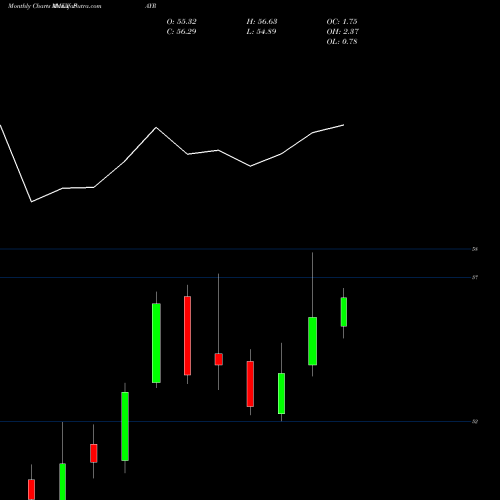Click the 52 price axis label
Viewport: 500px width, 500px height.
[475, 422]
